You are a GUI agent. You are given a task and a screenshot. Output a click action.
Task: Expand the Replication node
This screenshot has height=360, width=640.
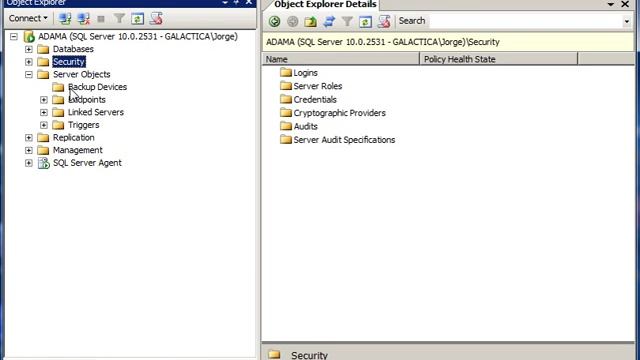point(29,138)
